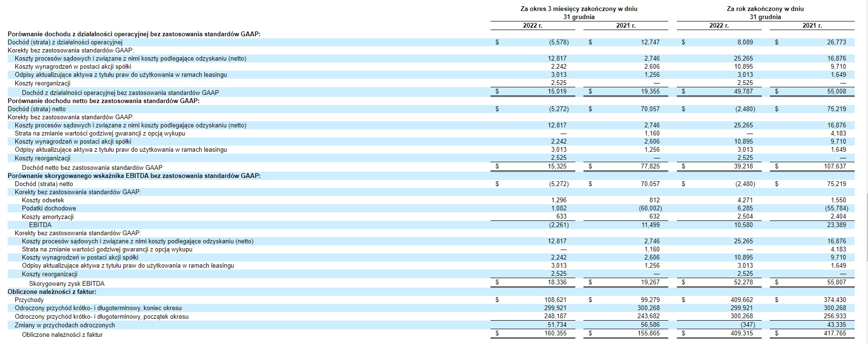The height and width of the screenshot is (344, 868).
Task: Select the 417,765 value in the last row
Action: 835,334
